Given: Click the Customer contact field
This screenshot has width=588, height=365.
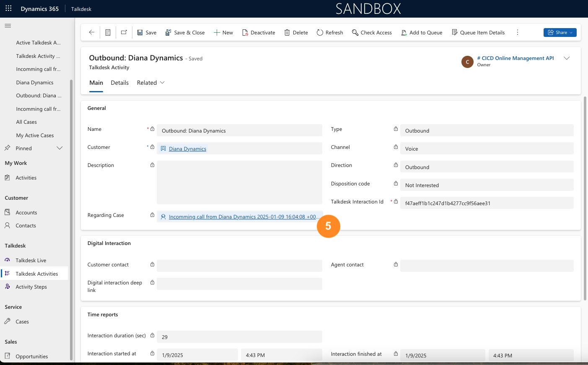Looking at the screenshot, I should [x=239, y=266].
